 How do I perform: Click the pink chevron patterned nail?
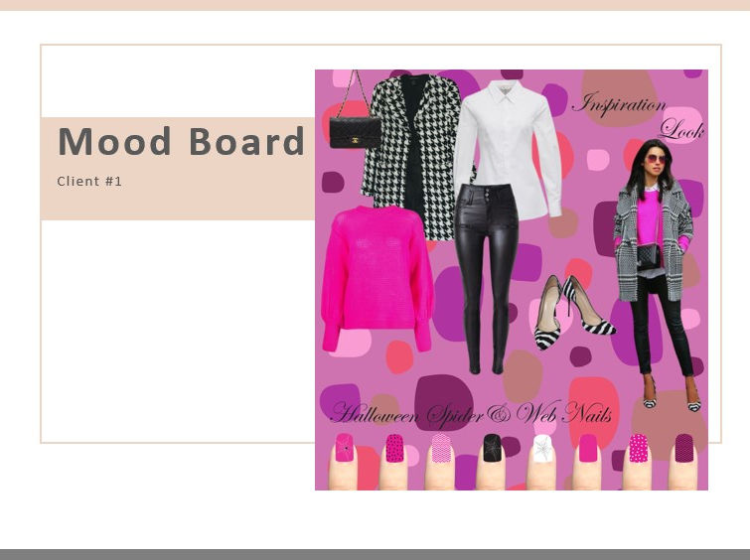tap(441, 448)
